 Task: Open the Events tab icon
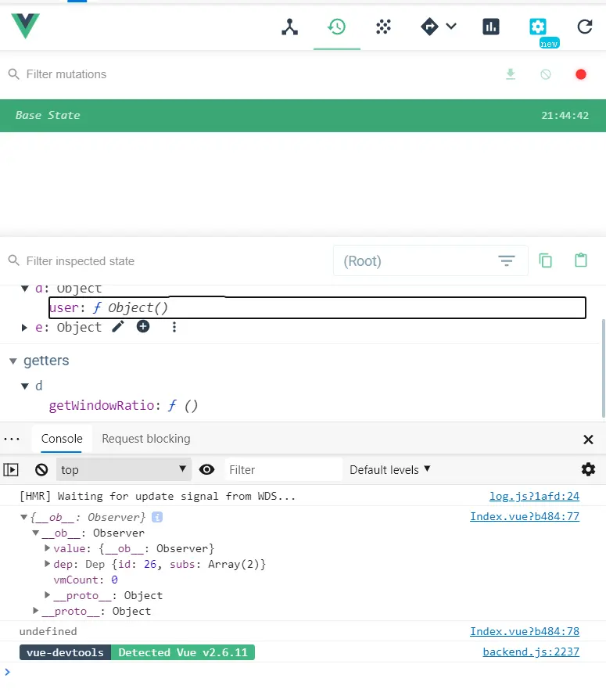(x=383, y=27)
